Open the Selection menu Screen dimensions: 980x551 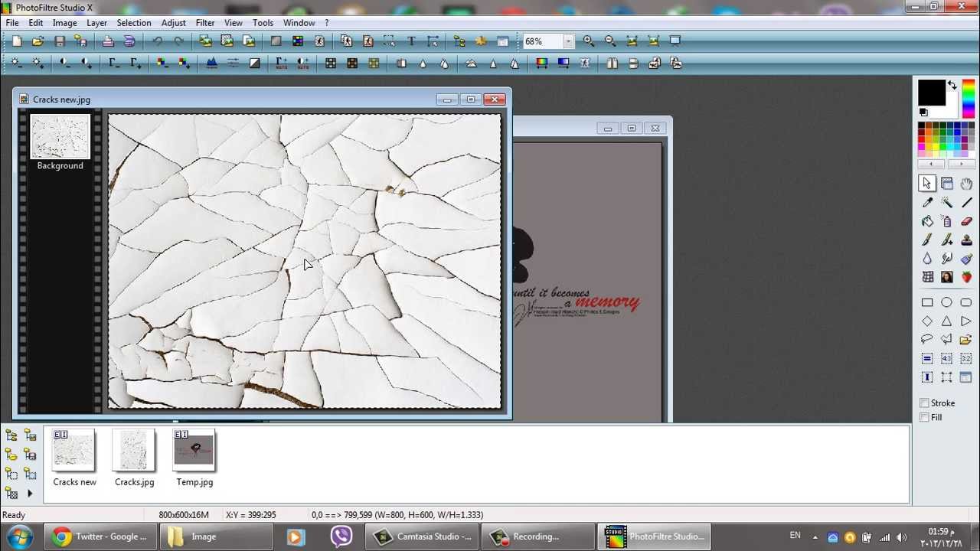coord(134,23)
